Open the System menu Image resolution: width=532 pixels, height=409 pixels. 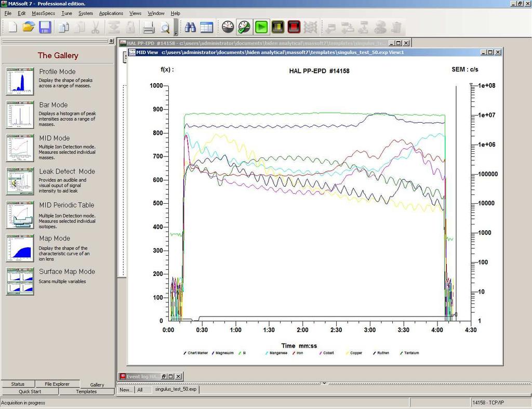click(86, 13)
